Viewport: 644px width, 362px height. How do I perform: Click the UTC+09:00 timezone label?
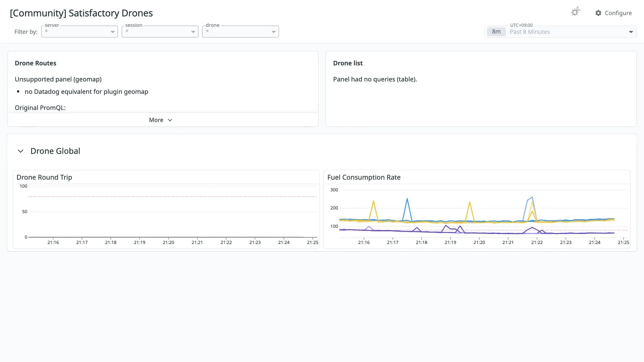[x=521, y=25]
